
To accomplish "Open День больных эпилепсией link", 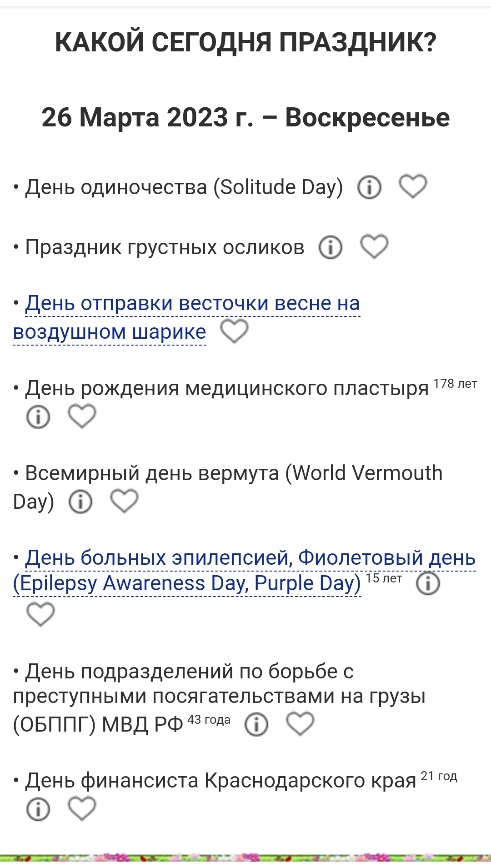I will (x=250, y=558).
